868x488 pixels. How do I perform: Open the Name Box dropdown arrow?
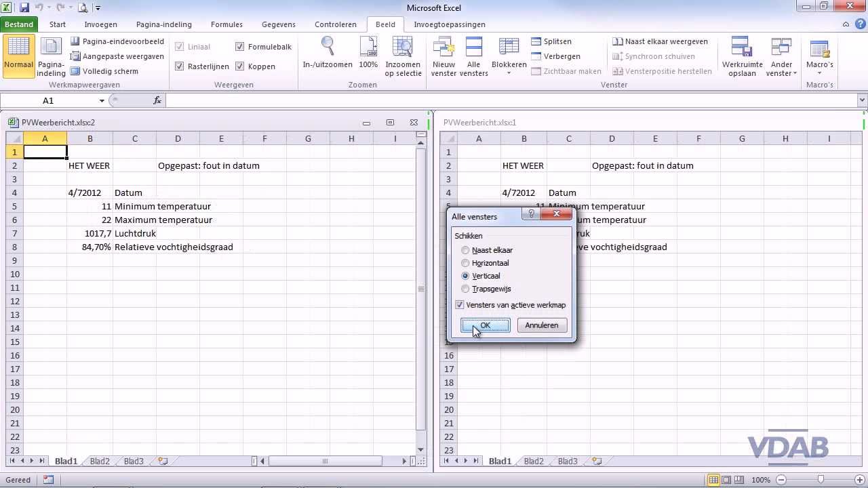coord(102,100)
